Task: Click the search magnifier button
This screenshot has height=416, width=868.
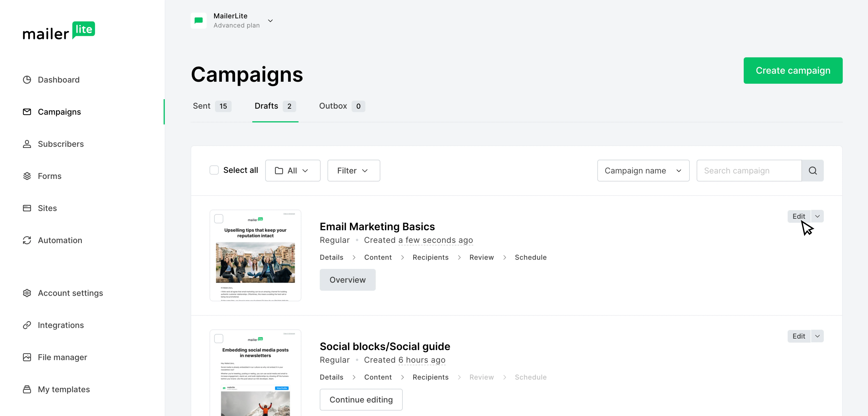Action: [812, 171]
